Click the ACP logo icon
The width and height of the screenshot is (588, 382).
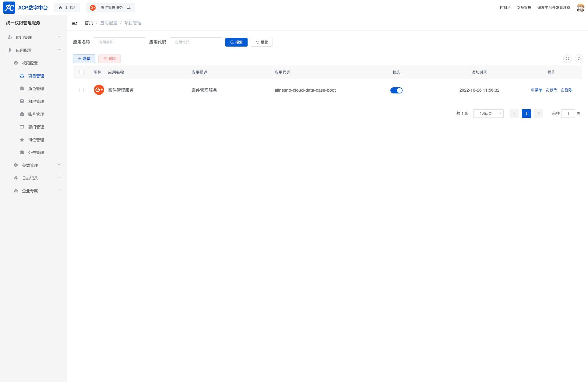9,8
